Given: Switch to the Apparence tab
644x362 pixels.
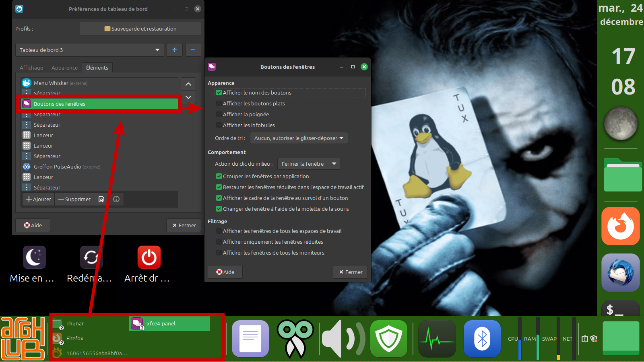Looking at the screenshot, I should 64,68.
